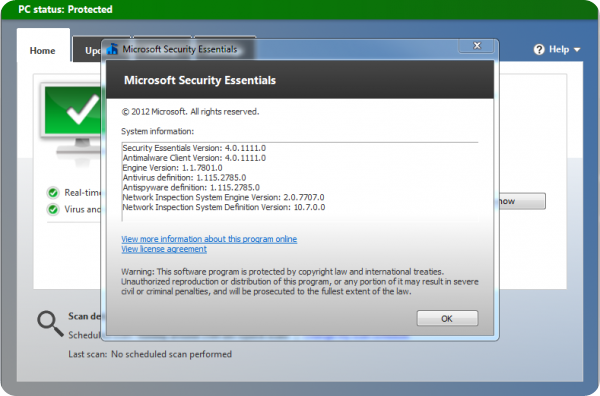Click 'Last scan: No scheduled scan performed' text
This screenshot has width=600, height=396.
(150, 354)
